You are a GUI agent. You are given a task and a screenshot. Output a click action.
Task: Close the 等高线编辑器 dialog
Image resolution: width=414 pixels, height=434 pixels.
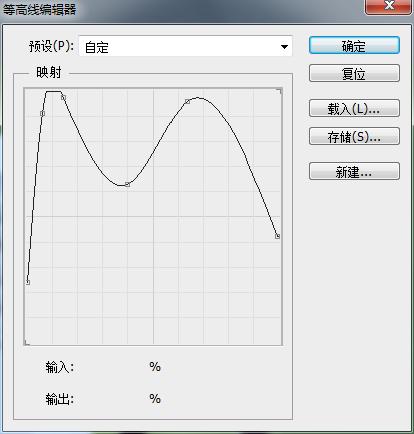[388, 6]
